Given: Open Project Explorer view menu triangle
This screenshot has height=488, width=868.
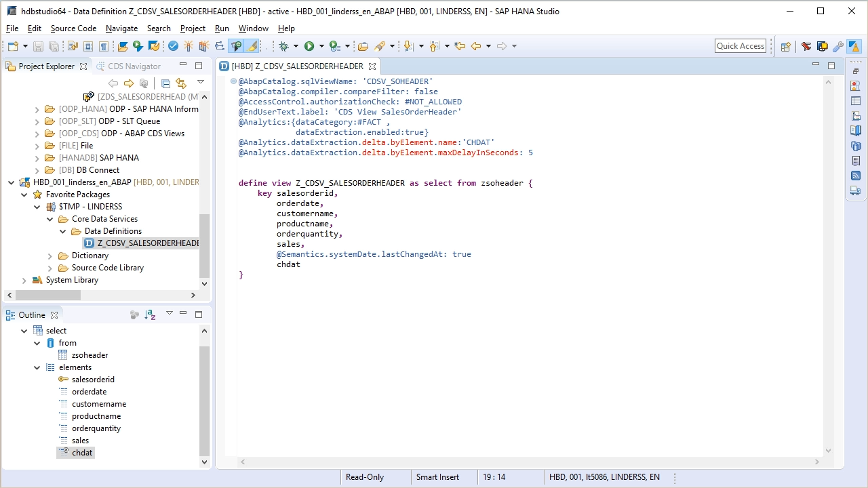Looking at the screenshot, I should tap(201, 82).
